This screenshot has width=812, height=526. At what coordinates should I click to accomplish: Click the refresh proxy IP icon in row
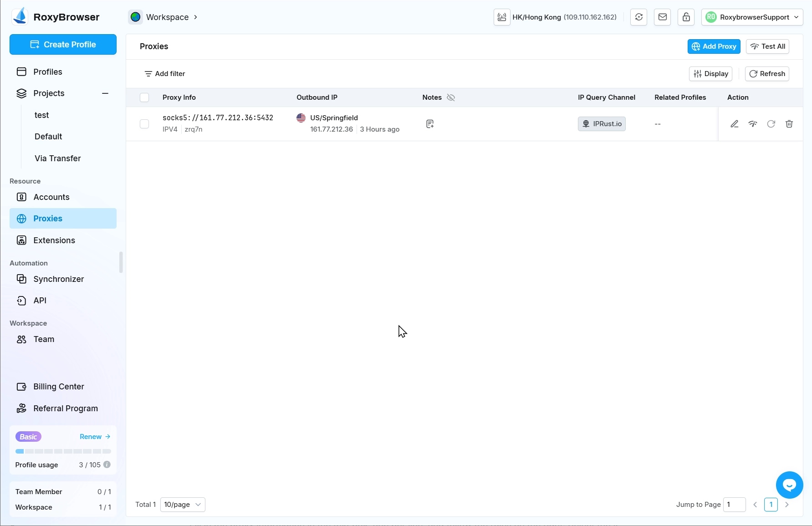771,124
